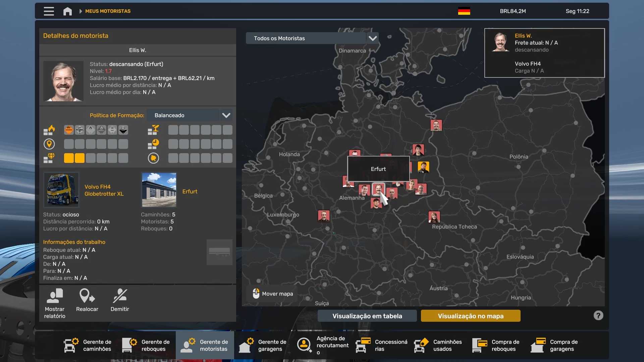The width and height of the screenshot is (644, 362).
Task: Open the Gerente de caminhões tab
Action: (x=88, y=345)
